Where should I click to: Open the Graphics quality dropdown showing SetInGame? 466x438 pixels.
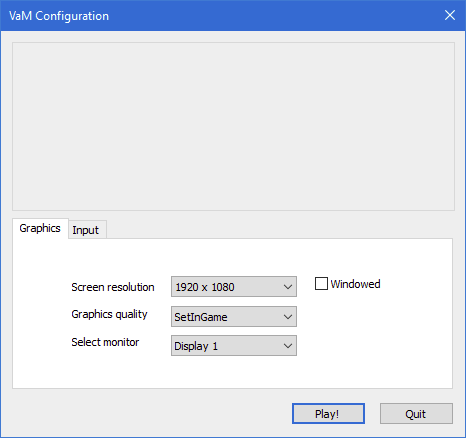coord(234,317)
